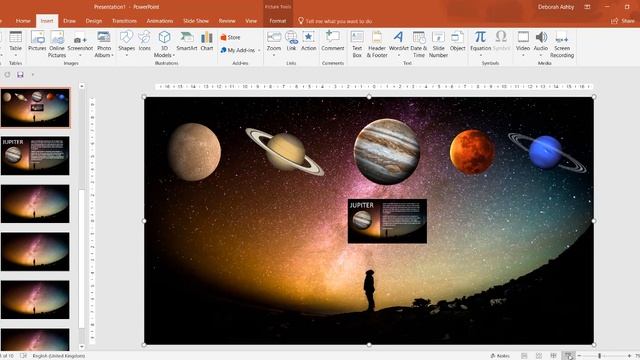Insert a Chart
This screenshot has height=360, width=640.
pos(207,41)
